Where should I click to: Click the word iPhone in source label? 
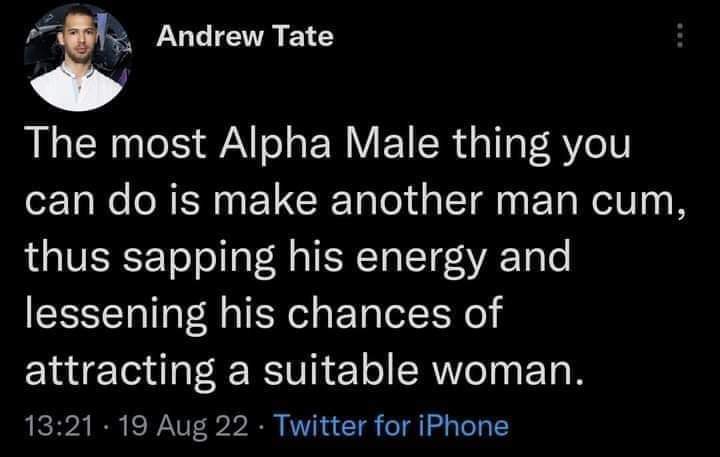click(468, 426)
